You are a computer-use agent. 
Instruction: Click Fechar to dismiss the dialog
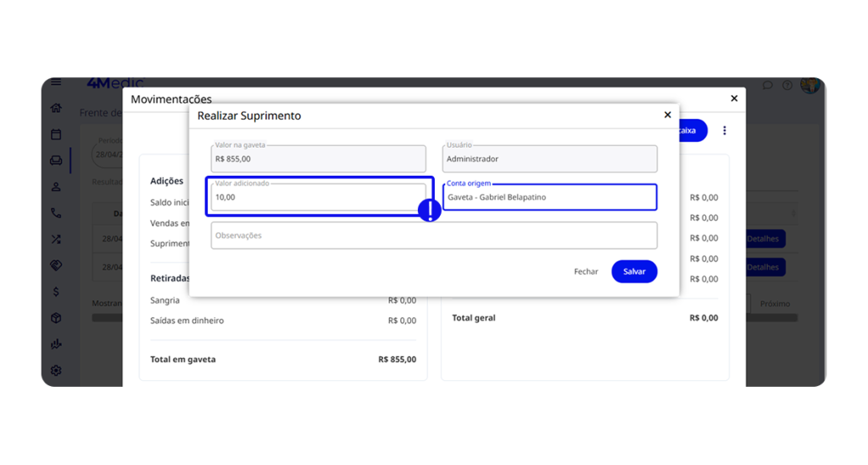click(x=586, y=272)
